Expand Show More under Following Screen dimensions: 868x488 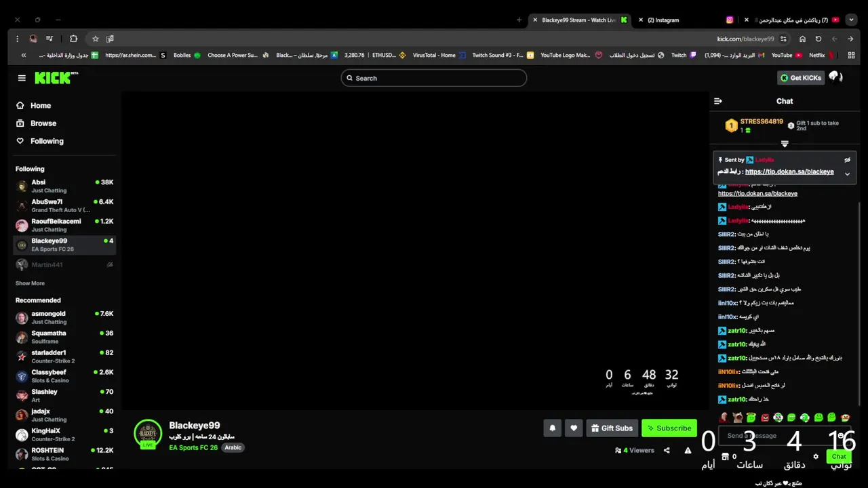[x=30, y=283]
